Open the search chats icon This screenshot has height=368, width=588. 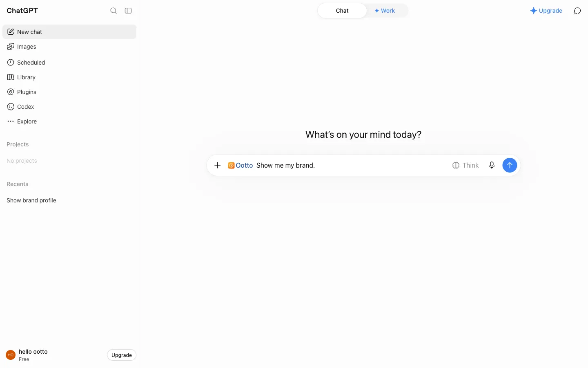[x=114, y=11]
